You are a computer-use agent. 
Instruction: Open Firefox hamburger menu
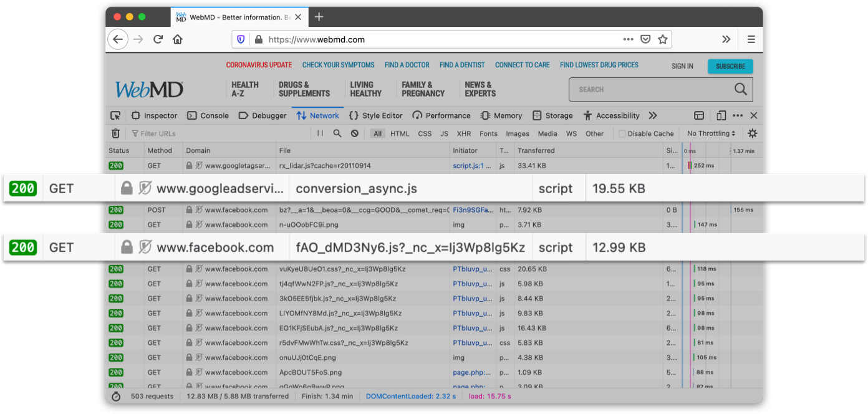click(751, 39)
